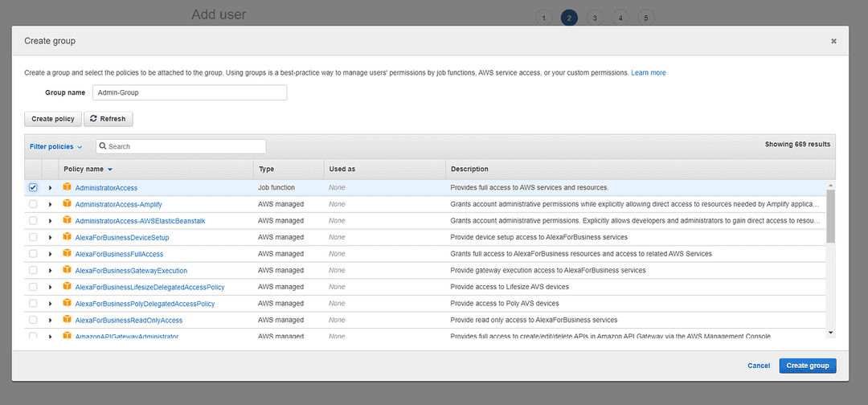The width and height of the screenshot is (868, 405).
Task: Click the policy list vertical scrollbar
Action: tap(830, 215)
